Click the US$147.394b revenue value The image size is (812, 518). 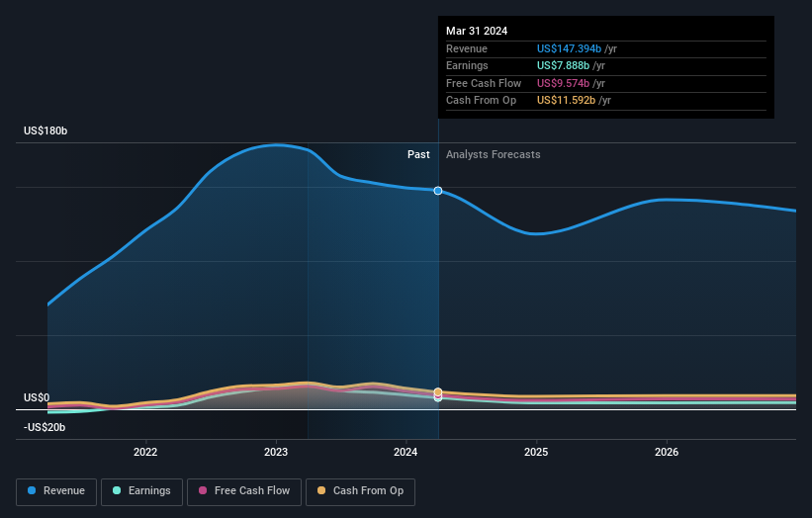(x=569, y=48)
